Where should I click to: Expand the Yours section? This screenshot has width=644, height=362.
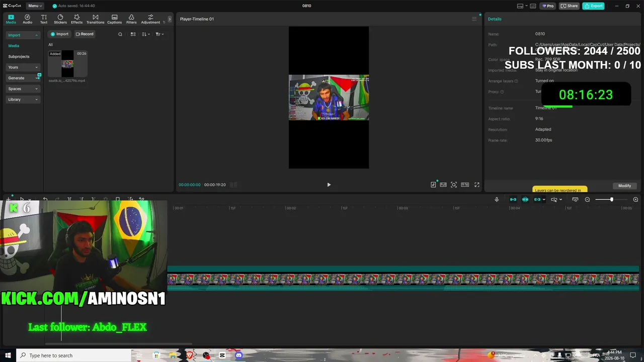pos(23,67)
